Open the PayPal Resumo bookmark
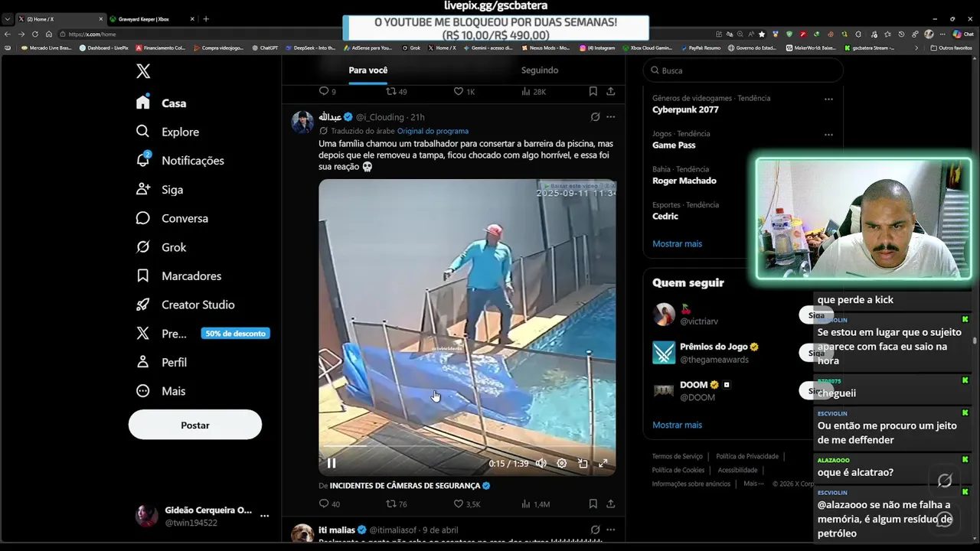This screenshot has height=551, width=980. click(700, 47)
